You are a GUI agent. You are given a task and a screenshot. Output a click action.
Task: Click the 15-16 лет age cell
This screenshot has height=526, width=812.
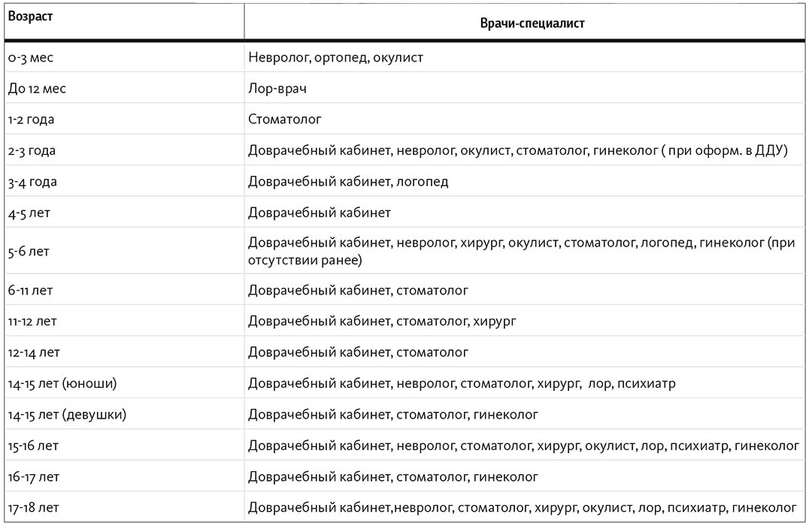pyautogui.click(x=124, y=446)
